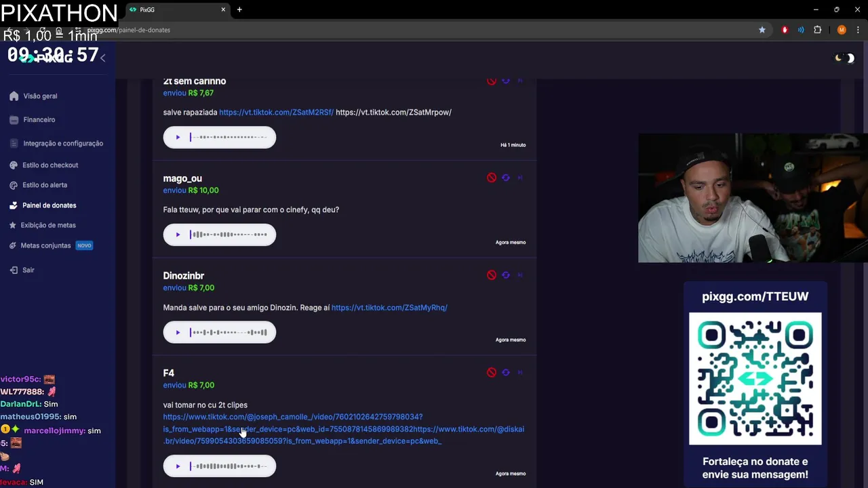Seek in the F4 audio waveform
Image resolution: width=868 pixels, height=488 pixels.
(229, 466)
